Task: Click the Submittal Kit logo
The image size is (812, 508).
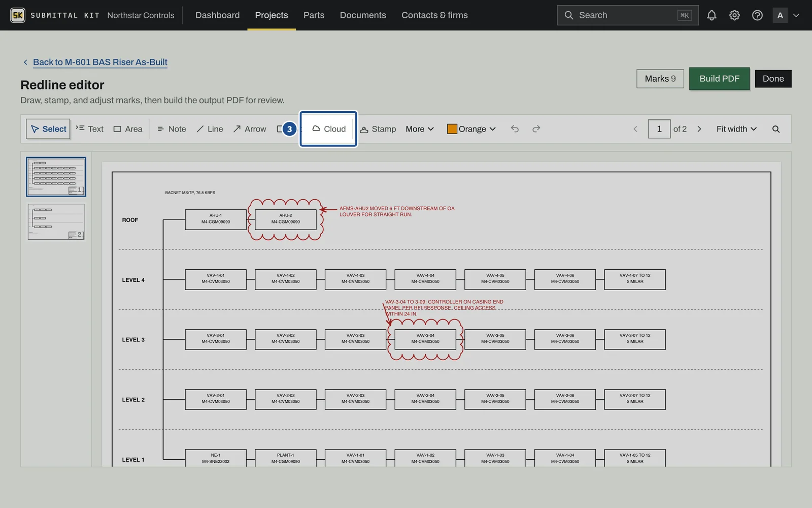Action: (x=18, y=15)
